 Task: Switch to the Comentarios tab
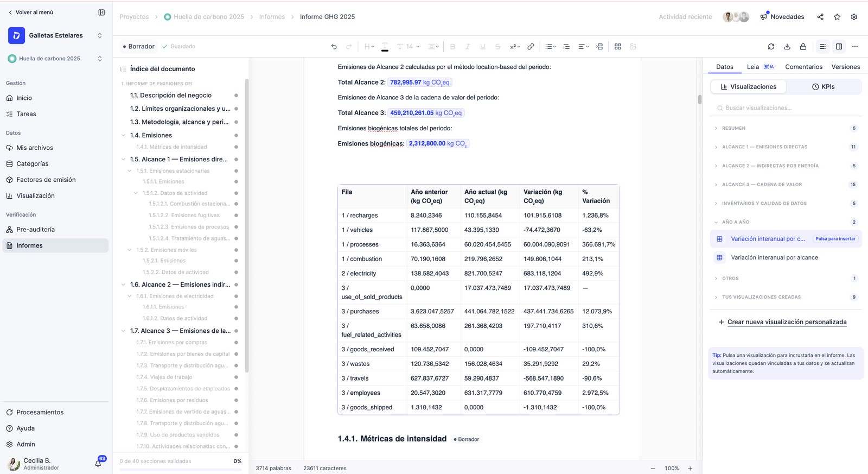click(803, 67)
